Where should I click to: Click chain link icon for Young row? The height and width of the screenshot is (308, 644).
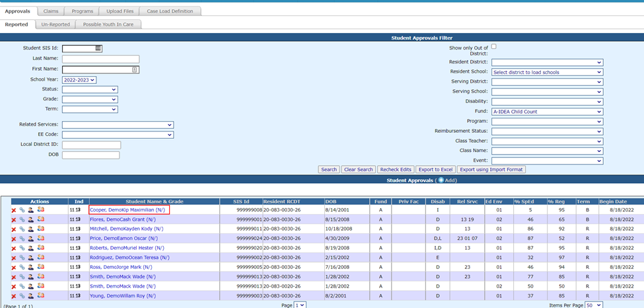[x=22, y=296]
